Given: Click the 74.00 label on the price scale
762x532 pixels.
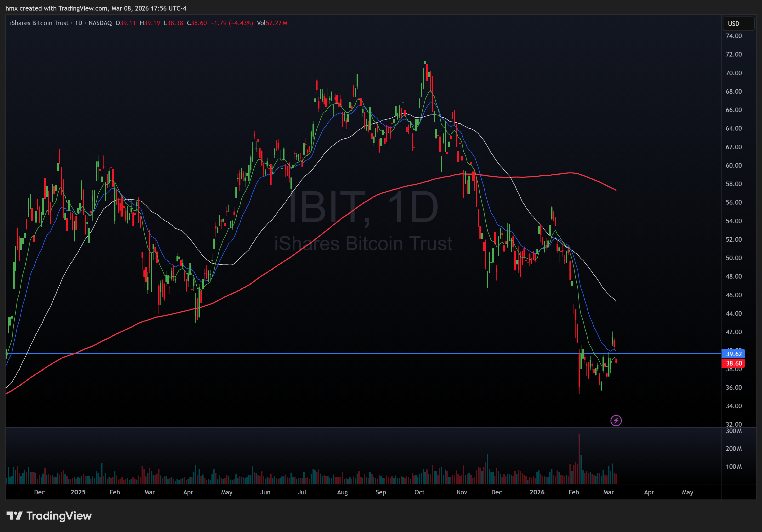Looking at the screenshot, I should 734,36.
